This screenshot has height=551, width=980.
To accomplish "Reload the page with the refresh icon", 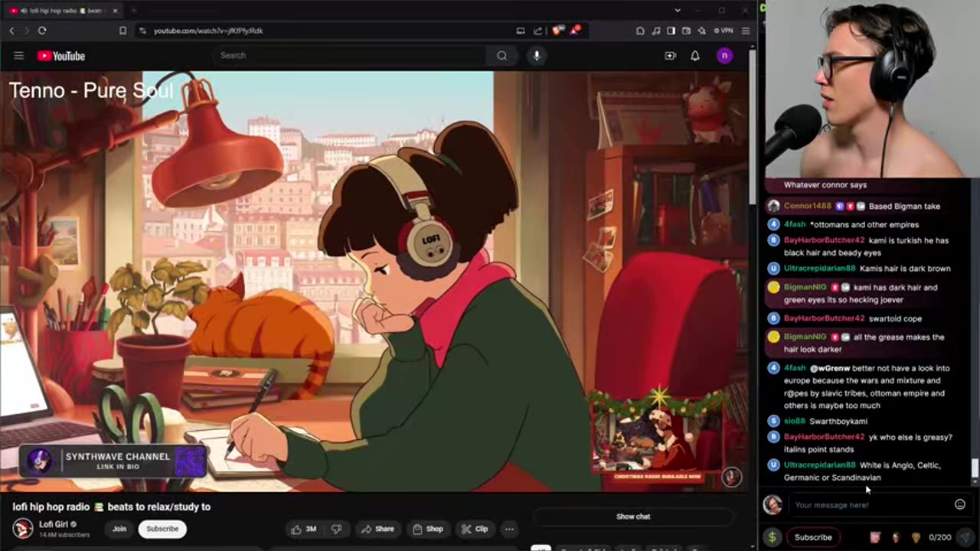I will click(42, 31).
